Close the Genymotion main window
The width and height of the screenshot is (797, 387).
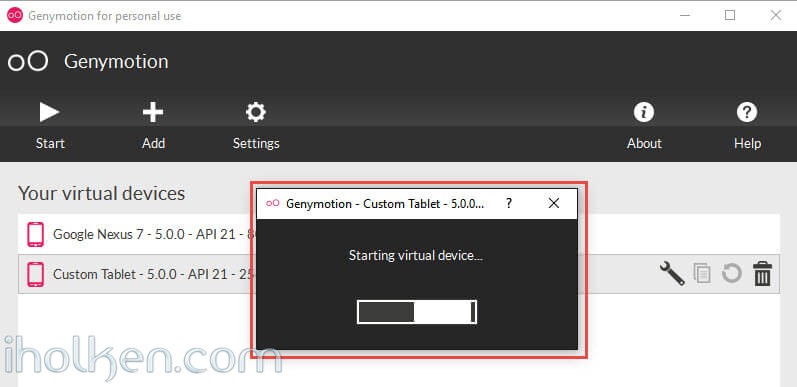pyautogui.click(x=776, y=15)
